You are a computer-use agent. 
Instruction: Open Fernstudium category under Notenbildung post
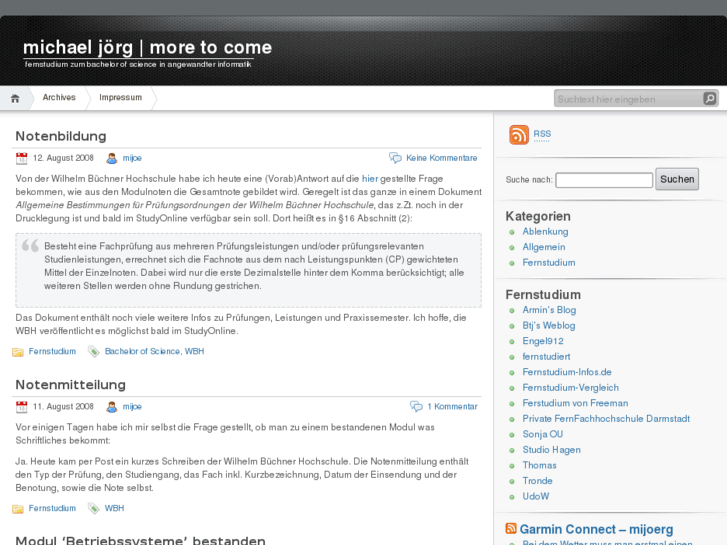[x=52, y=352]
